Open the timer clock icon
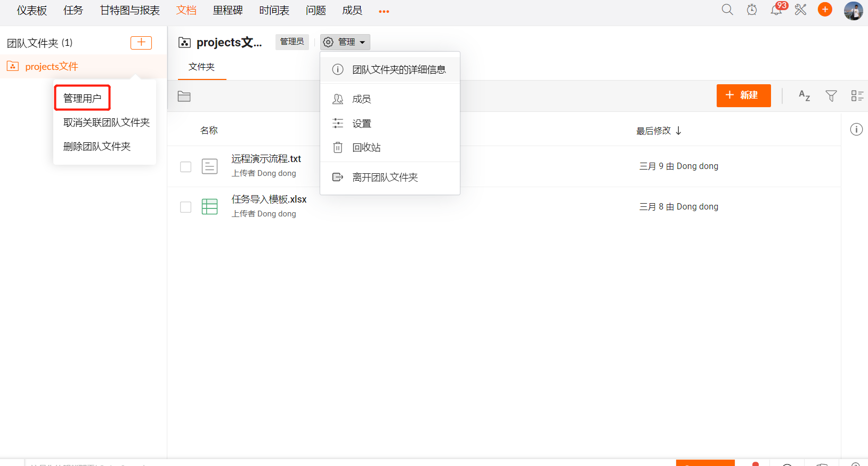868x466 pixels. [751, 10]
